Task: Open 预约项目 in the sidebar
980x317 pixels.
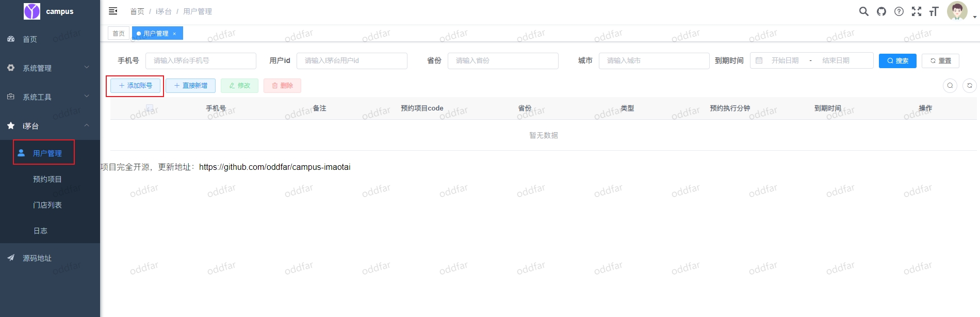Action: pos(47,179)
